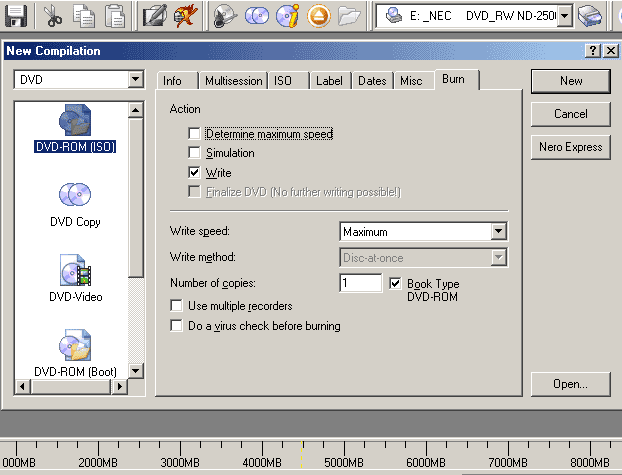Image resolution: width=622 pixels, height=475 pixels.
Task: Enable virus check before burning checkbox
Action: (176, 325)
